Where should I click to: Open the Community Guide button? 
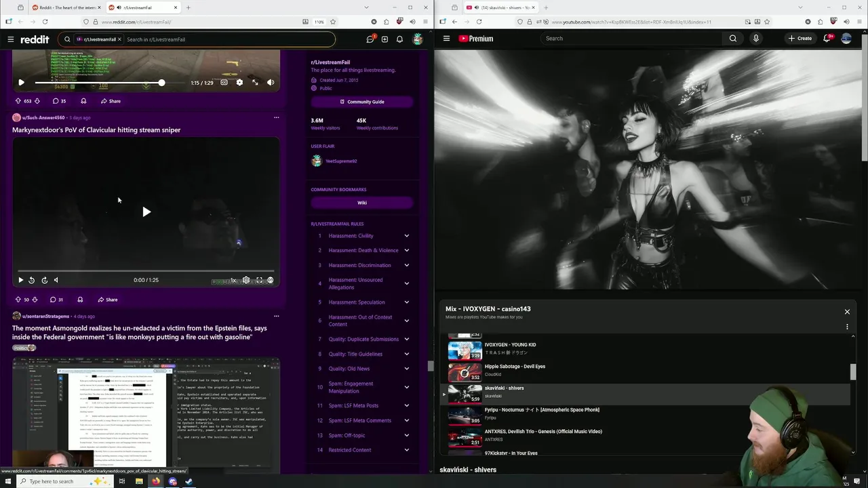pyautogui.click(x=362, y=102)
